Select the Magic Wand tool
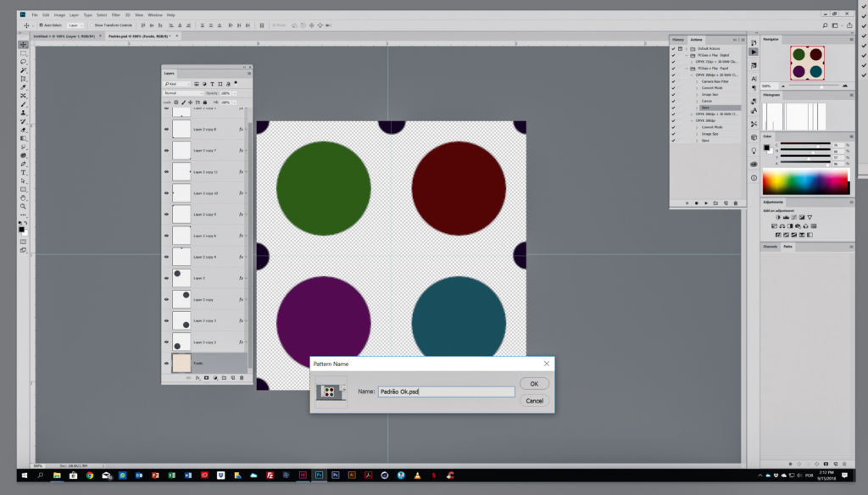868x495 pixels. pyautogui.click(x=23, y=70)
